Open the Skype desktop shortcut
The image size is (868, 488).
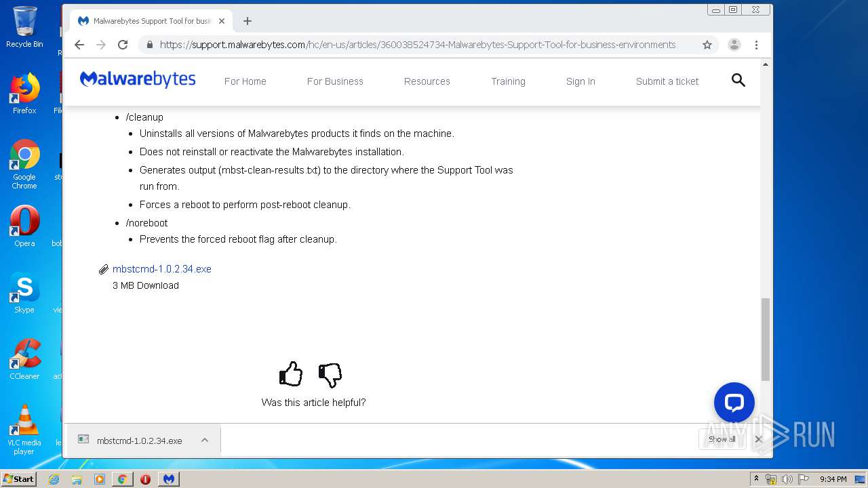click(x=24, y=293)
